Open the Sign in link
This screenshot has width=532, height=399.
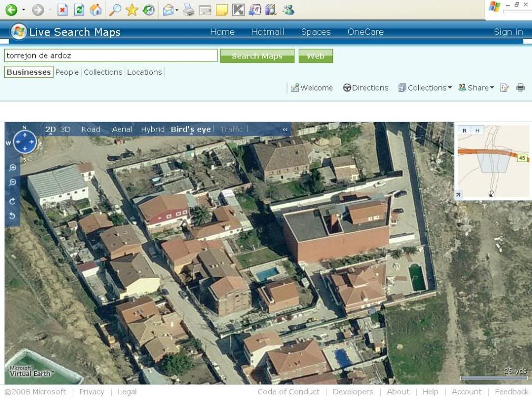[x=508, y=32]
